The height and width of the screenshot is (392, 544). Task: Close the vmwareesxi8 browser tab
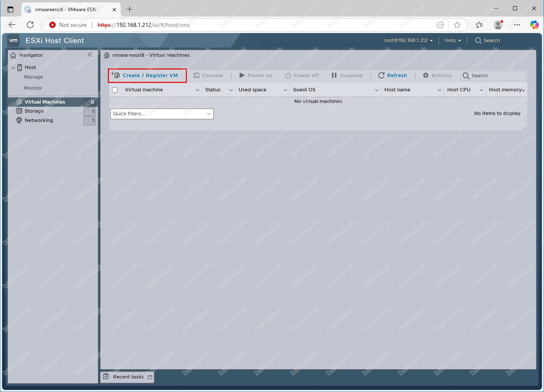point(114,10)
